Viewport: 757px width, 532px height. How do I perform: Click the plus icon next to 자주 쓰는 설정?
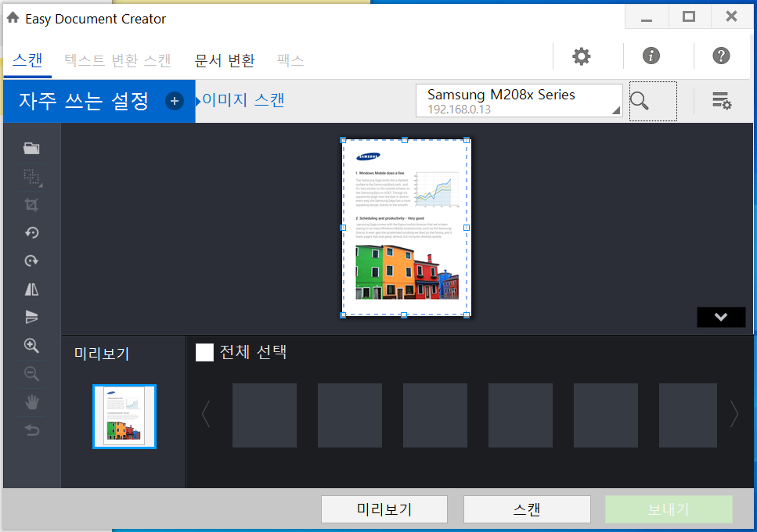(x=175, y=101)
